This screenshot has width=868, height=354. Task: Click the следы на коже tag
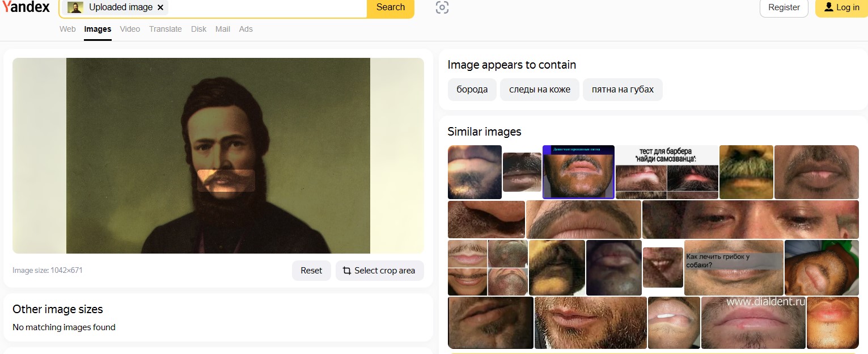tap(540, 90)
